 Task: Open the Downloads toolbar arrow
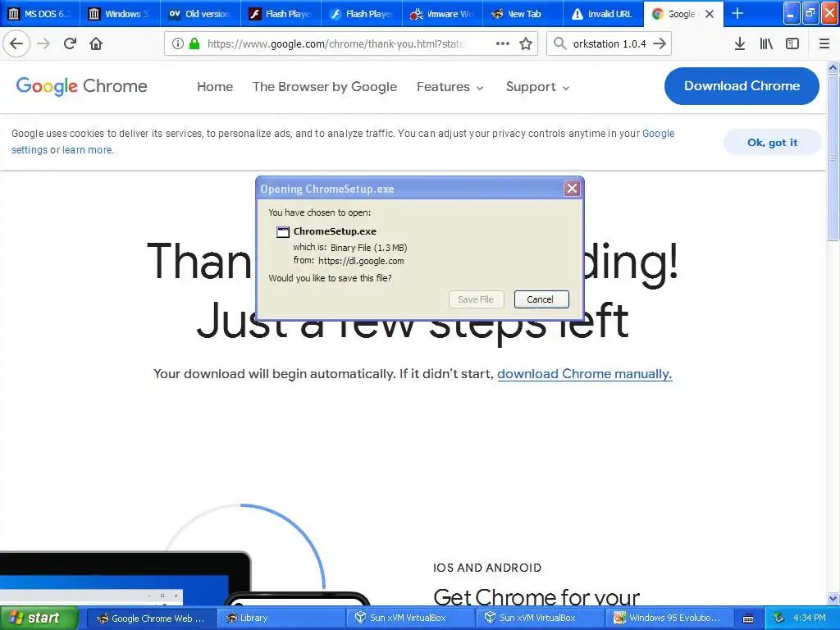(x=740, y=43)
